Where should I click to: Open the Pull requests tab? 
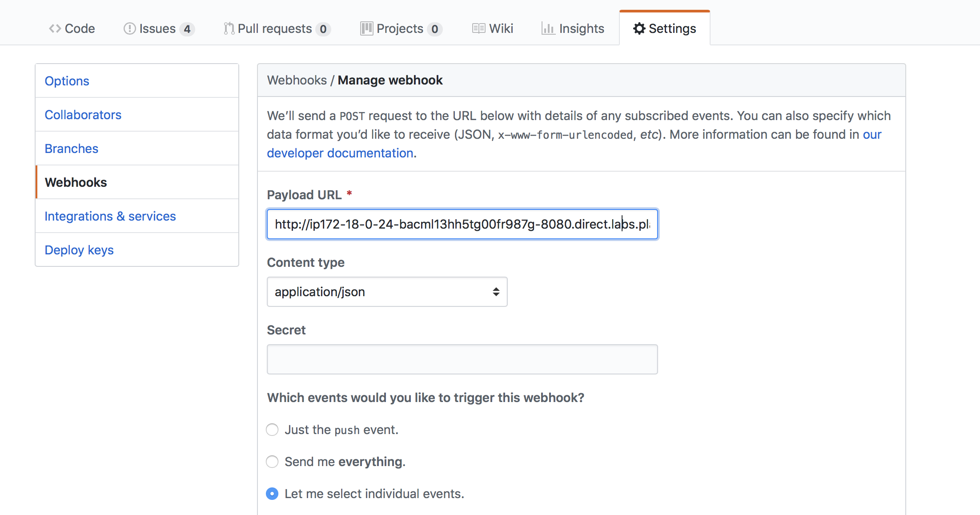[275, 28]
